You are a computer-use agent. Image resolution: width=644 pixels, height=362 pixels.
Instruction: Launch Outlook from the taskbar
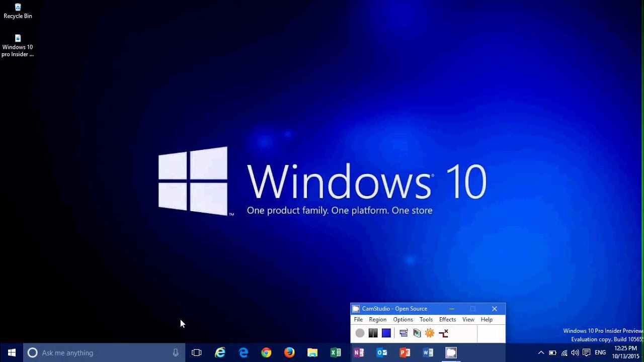[382, 352]
